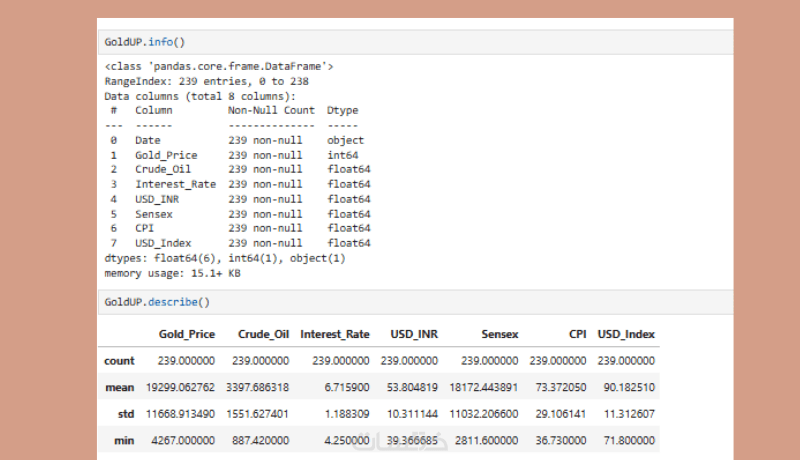Click the GoldUP.describe() code cell
Screen dimensions: 800x460
pyautogui.click(x=415, y=302)
